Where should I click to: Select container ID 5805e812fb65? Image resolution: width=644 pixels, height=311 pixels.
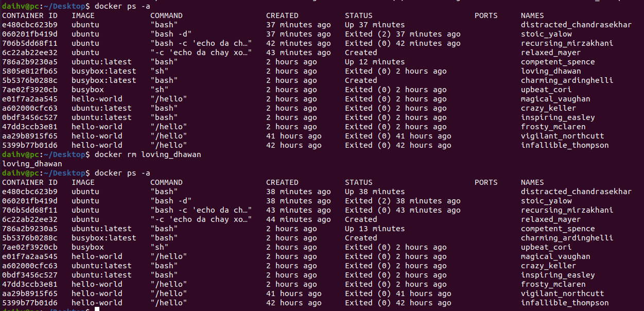click(x=30, y=71)
